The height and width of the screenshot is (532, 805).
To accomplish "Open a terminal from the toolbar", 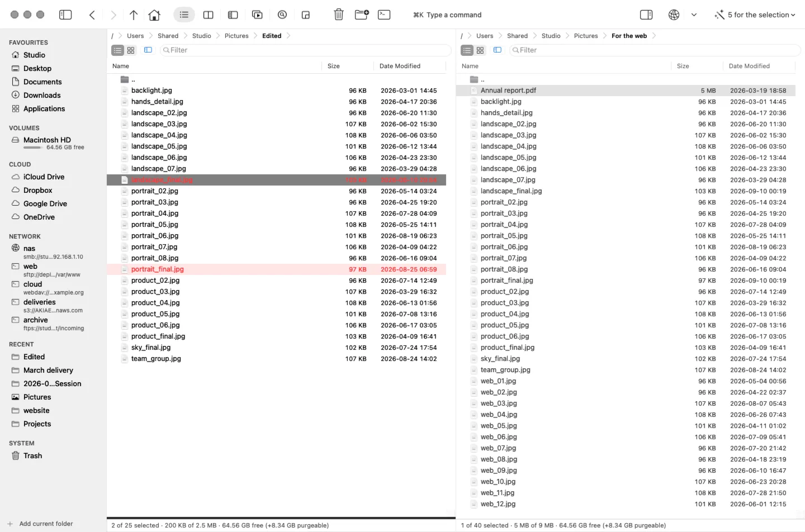I will pyautogui.click(x=384, y=15).
